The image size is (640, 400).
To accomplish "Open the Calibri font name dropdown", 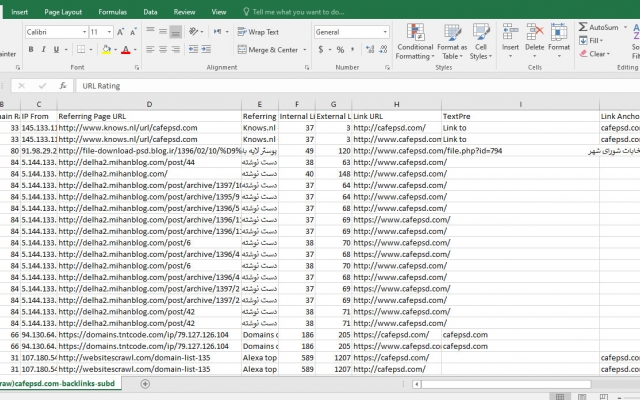I will tap(84, 32).
